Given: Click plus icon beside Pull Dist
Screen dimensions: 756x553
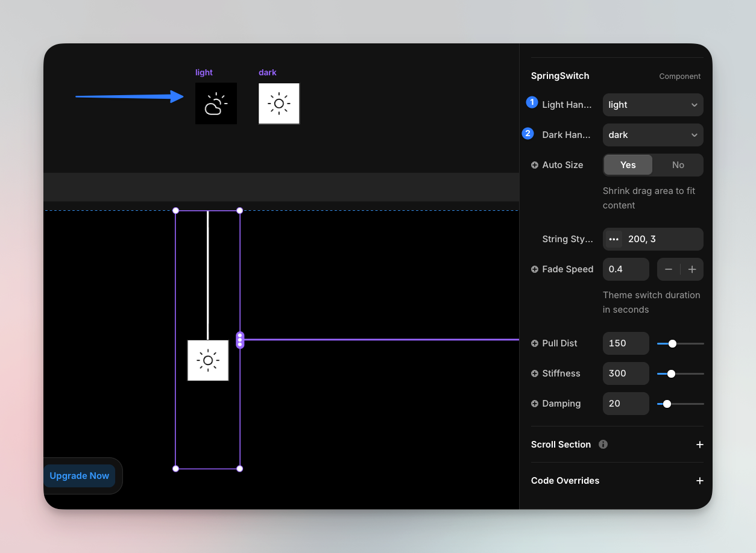Looking at the screenshot, I should pos(535,343).
